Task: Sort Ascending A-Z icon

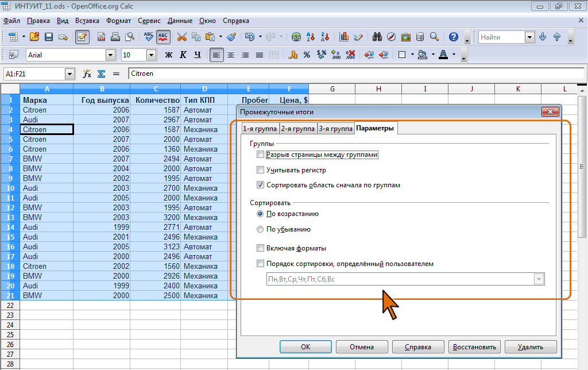Action: click(x=311, y=37)
